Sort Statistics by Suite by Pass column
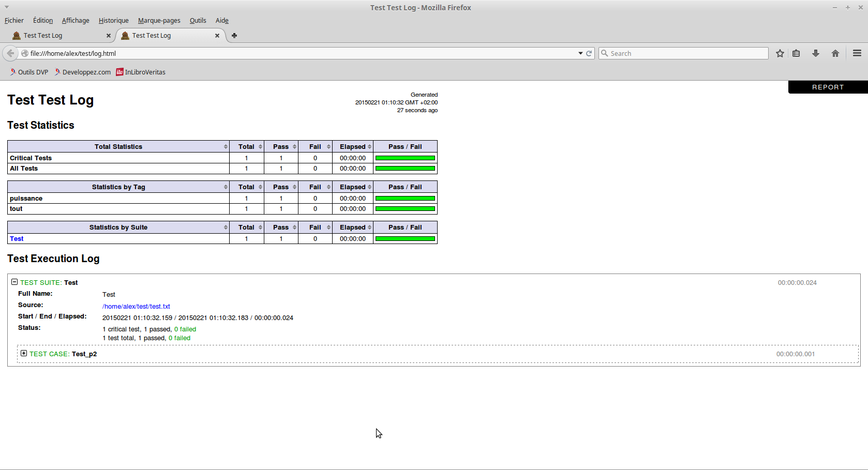This screenshot has height=470, width=868. 281,228
